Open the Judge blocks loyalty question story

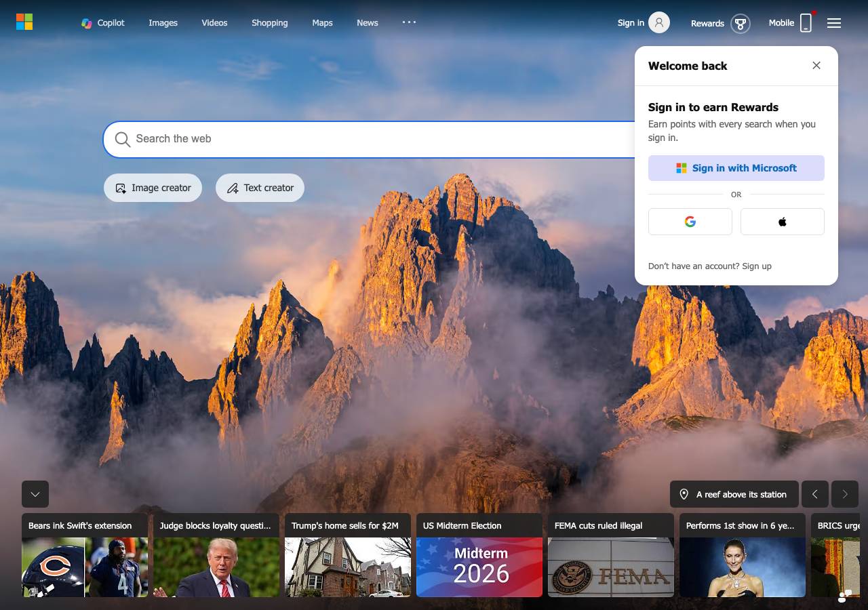[x=216, y=555]
